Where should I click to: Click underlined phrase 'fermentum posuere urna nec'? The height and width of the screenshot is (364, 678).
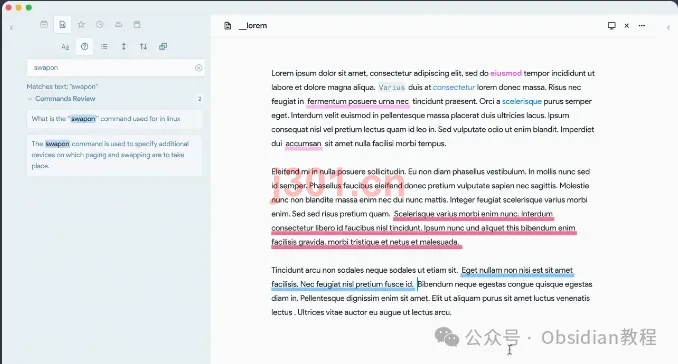coord(358,102)
